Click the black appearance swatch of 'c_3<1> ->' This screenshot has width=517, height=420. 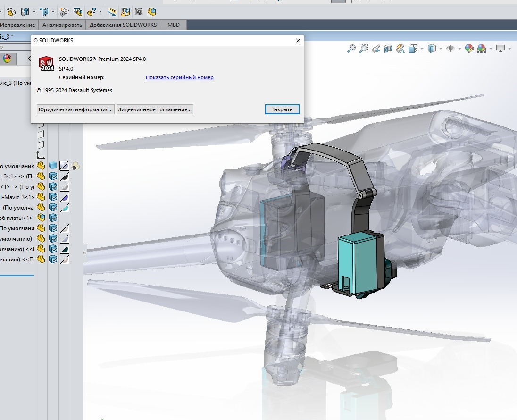click(64, 176)
